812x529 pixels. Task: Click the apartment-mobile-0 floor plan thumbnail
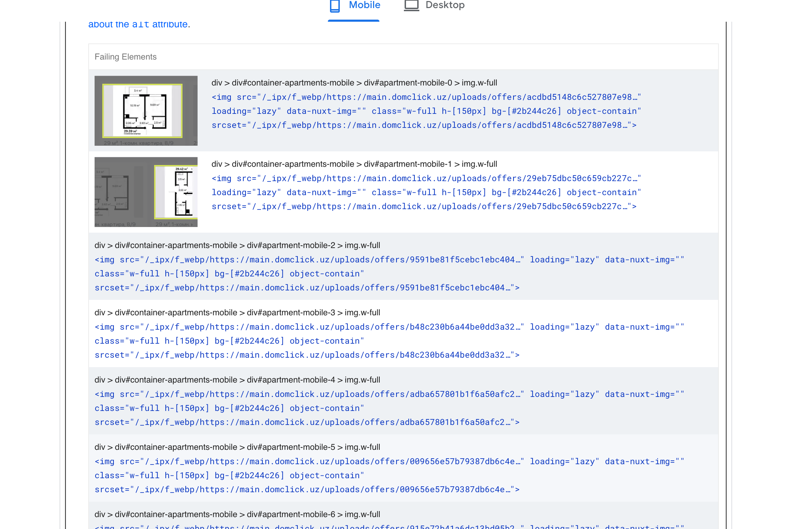coord(146,111)
